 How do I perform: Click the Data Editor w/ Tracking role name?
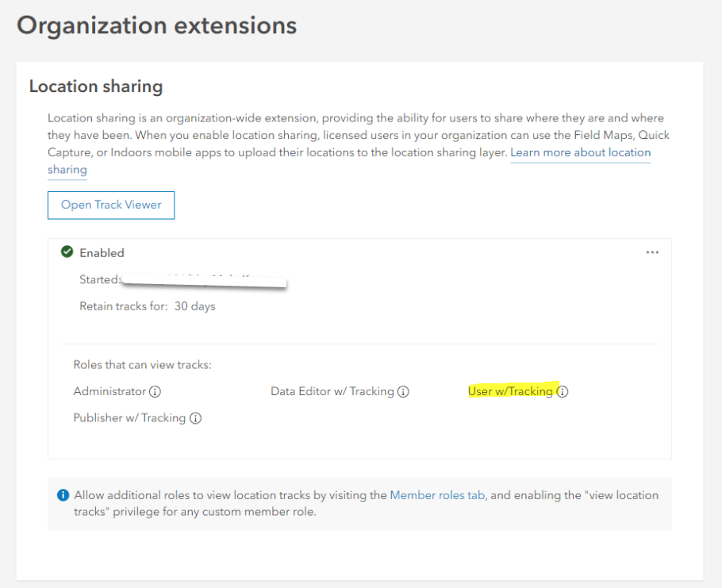(332, 391)
